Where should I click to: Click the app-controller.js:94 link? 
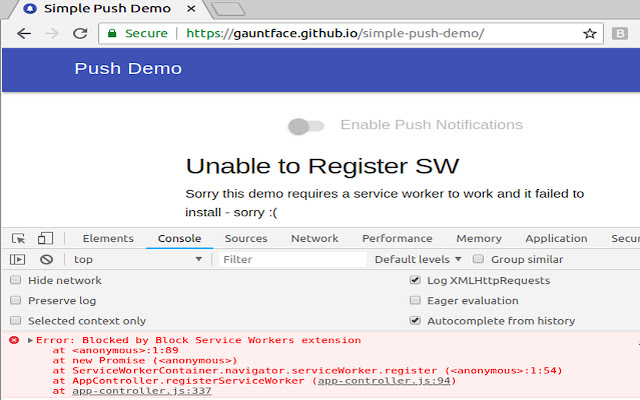click(x=384, y=381)
